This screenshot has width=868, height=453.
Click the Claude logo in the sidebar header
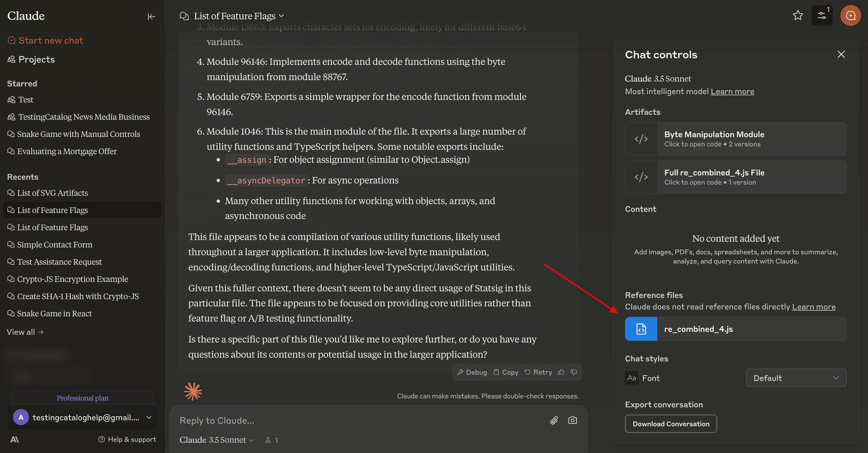26,16
